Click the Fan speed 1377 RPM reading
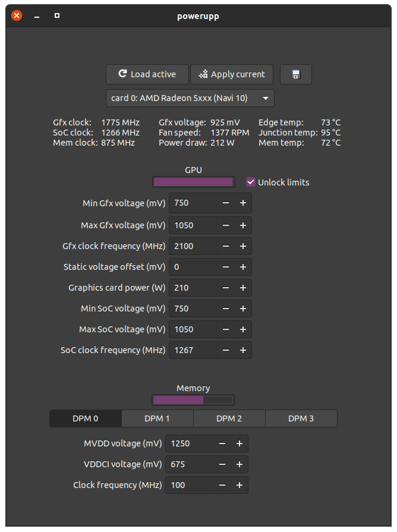The width and height of the screenshot is (397, 532). coord(204,133)
